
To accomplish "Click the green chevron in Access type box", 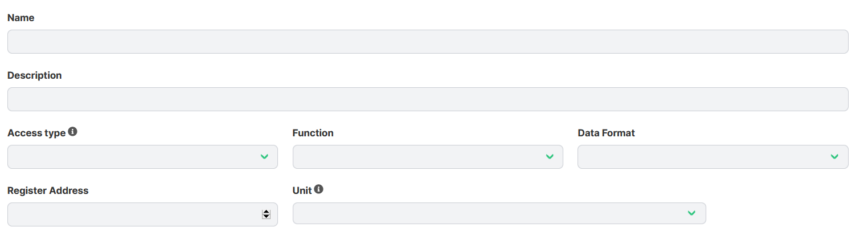I will coord(264,157).
